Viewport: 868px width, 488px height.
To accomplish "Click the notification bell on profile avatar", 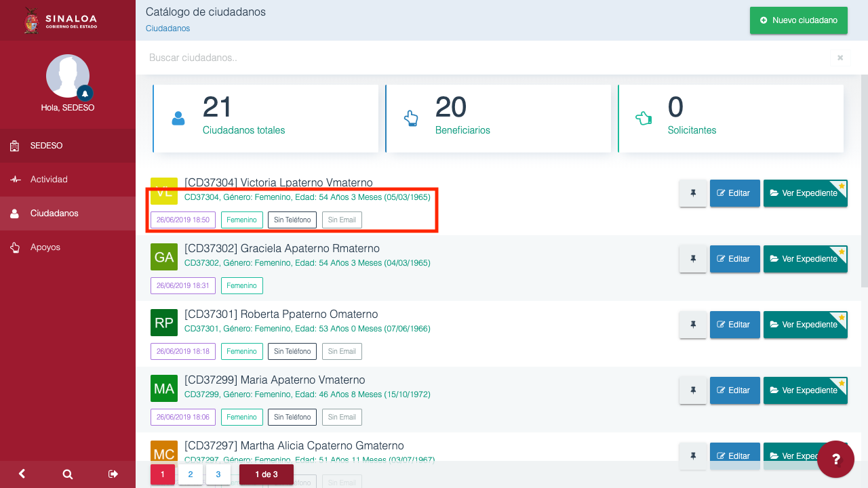I will [85, 93].
